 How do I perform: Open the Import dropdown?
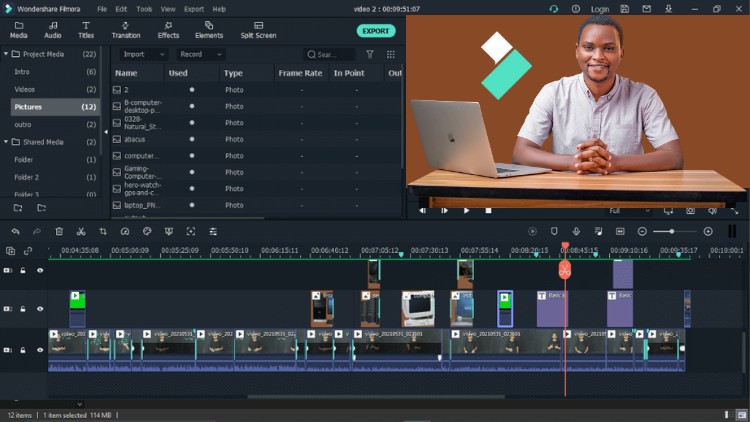click(143, 55)
